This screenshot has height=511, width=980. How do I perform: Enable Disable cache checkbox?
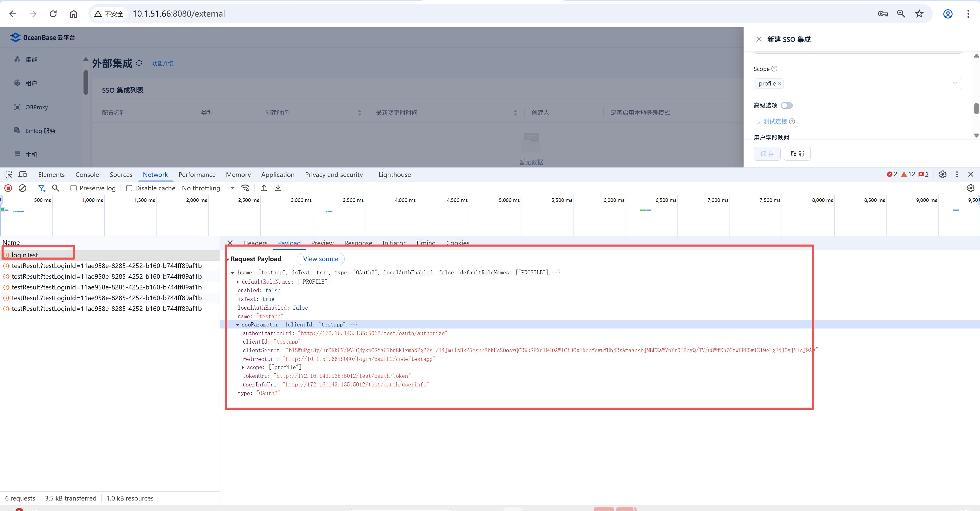pyautogui.click(x=129, y=188)
